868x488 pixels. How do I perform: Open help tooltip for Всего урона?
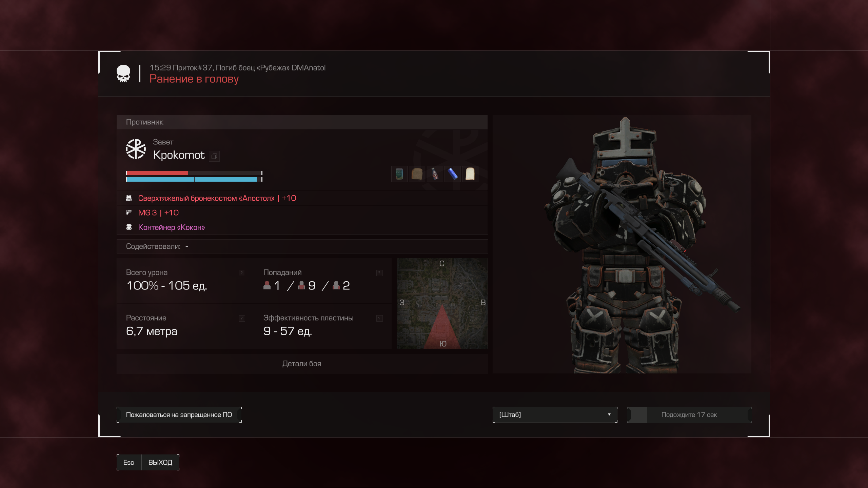pos(242,273)
